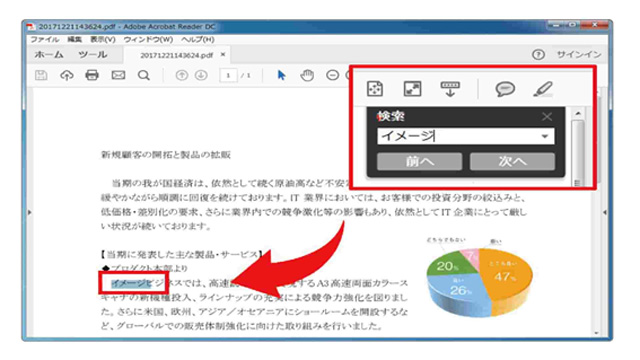This screenshot has width=640, height=360.
Task: Open the 表示(V) menu
Action: (x=103, y=40)
